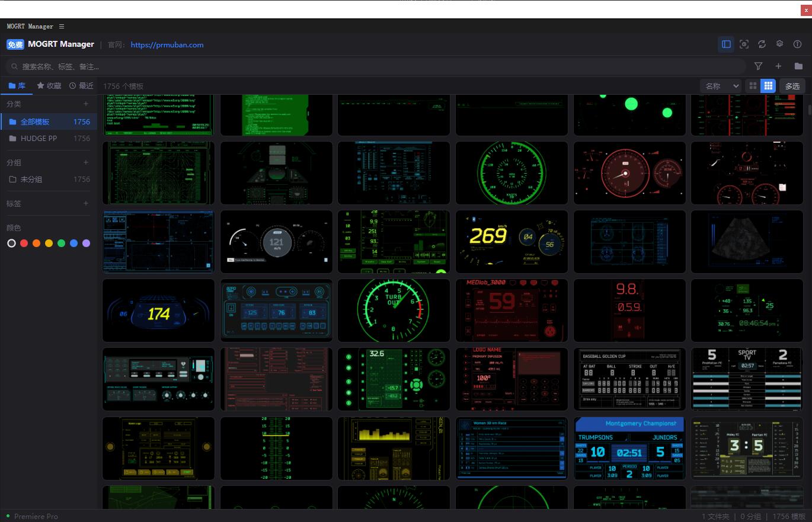812x522 pixels.
Task: Click the 0 分组 status bar entry
Action: 751,517
